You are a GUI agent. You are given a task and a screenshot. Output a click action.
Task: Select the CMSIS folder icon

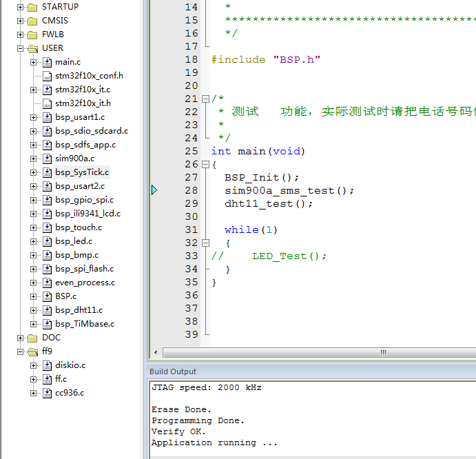(32, 21)
